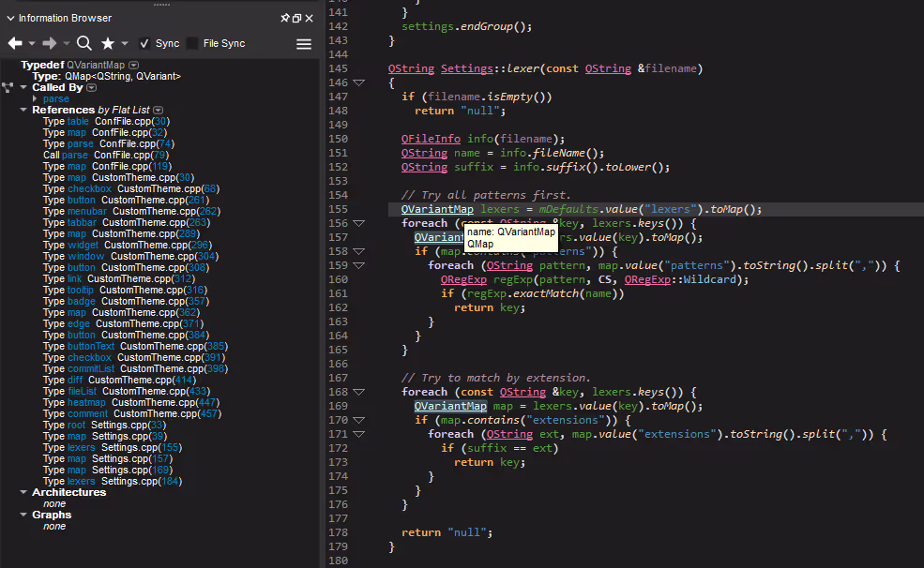The width and height of the screenshot is (924, 568).
Task: Click the graph icon beside Called By
Action: pyautogui.click(x=8, y=88)
